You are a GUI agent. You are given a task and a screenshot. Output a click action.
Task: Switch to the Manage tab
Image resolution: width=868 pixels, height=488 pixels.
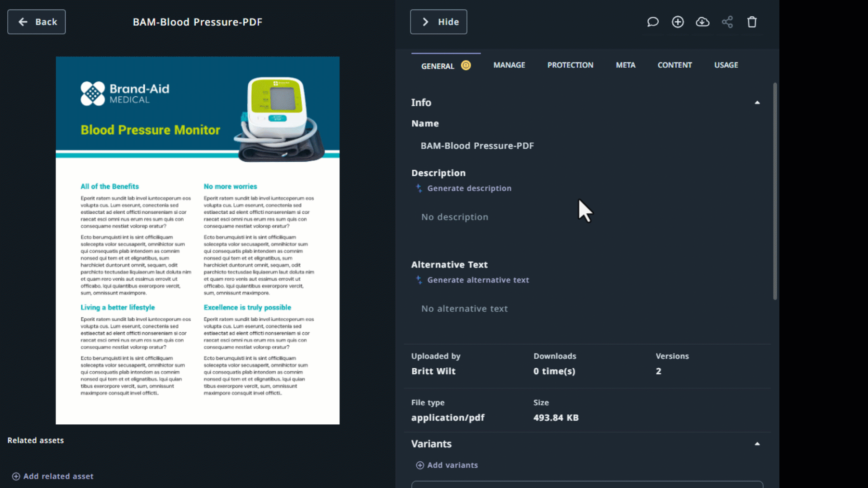pyautogui.click(x=509, y=65)
